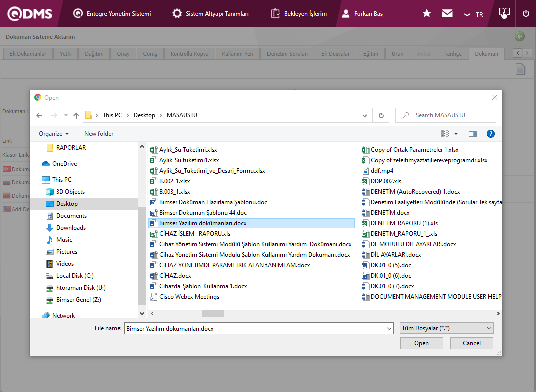
Task: Open the help book icon in header
Action: coord(504,13)
